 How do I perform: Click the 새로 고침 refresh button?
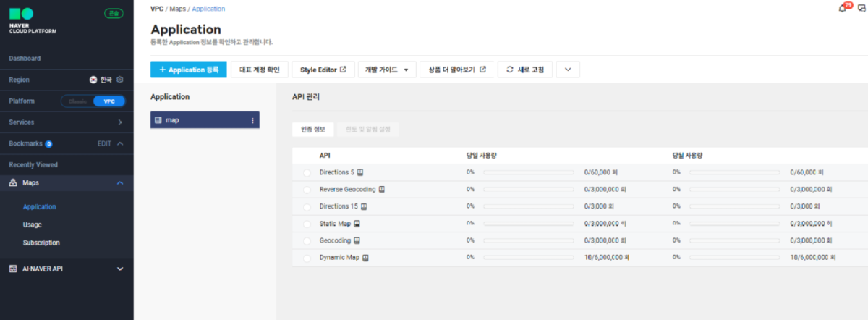click(525, 70)
